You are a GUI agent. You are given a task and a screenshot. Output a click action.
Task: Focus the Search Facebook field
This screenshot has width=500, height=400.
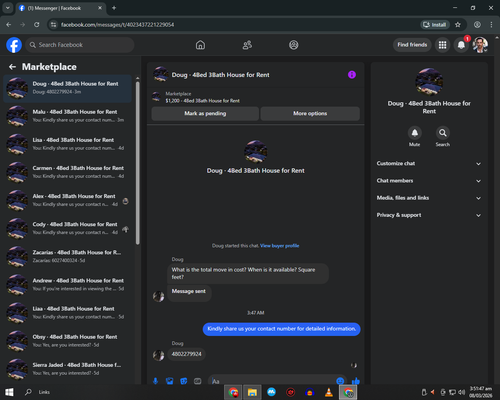(80, 45)
